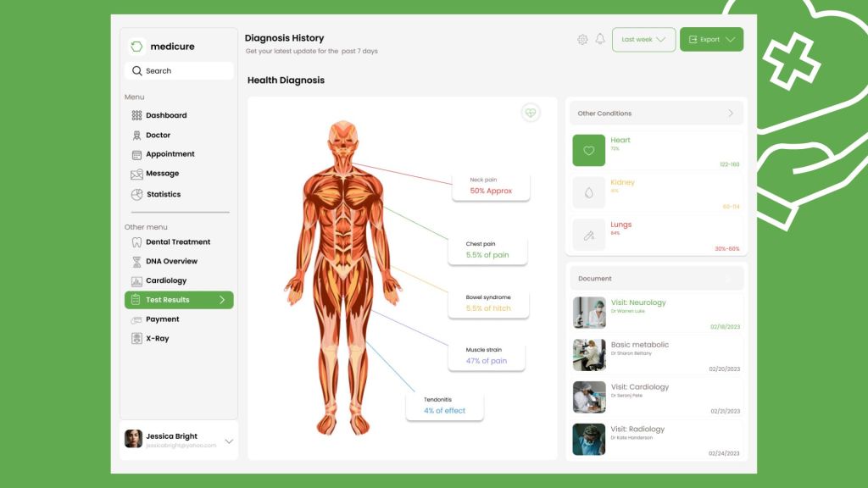868x488 pixels.
Task: Expand Other Conditions arrow
Action: [x=731, y=114]
